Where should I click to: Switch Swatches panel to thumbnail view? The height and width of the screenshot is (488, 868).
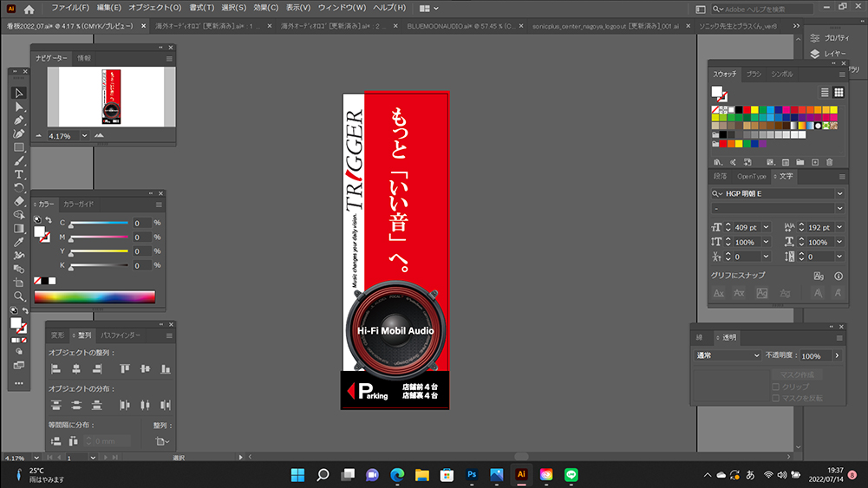pos(839,93)
